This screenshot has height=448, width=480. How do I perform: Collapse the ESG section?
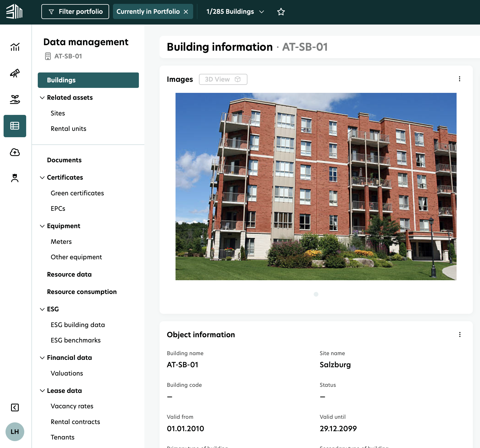click(42, 309)
